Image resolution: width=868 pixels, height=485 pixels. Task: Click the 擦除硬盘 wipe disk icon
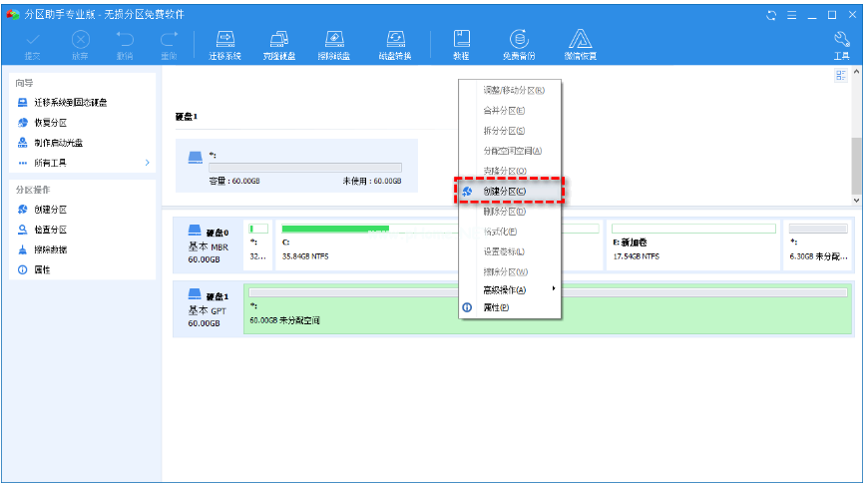coord(336,44)
